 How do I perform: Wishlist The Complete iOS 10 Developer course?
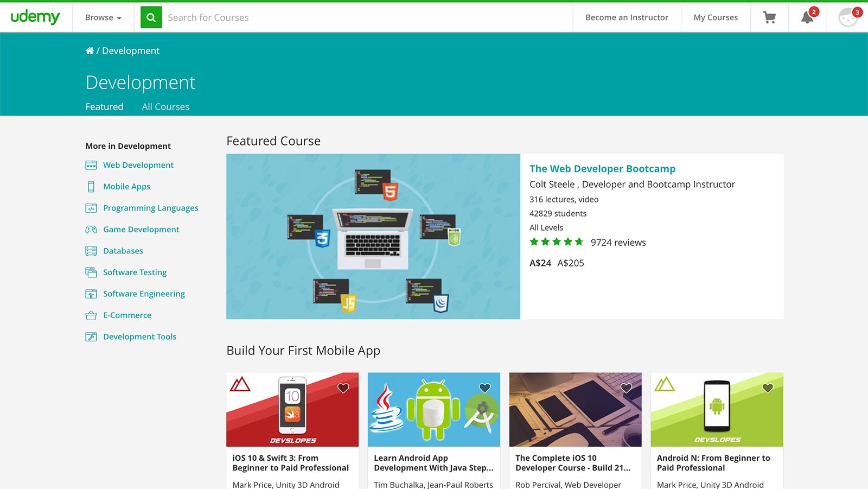pyautogui.click(x=627, y=388)
